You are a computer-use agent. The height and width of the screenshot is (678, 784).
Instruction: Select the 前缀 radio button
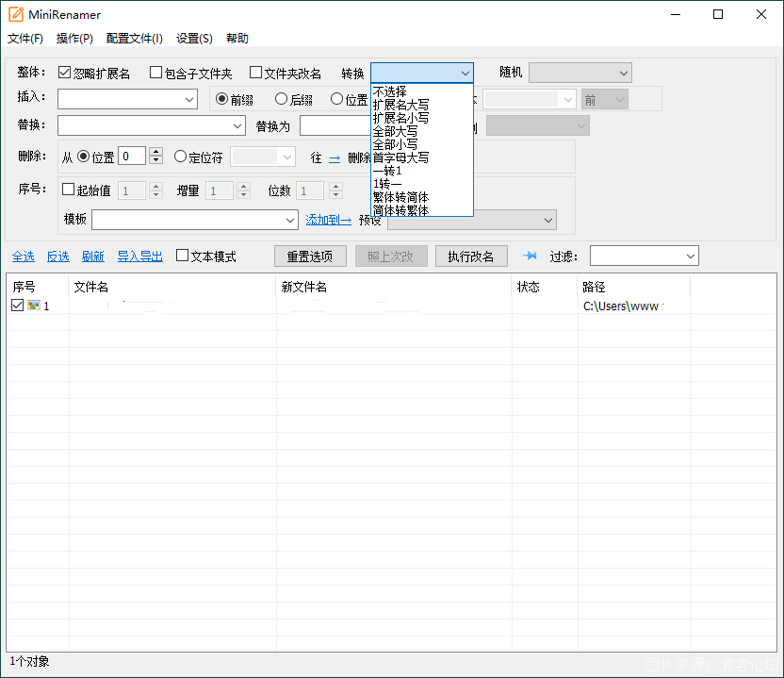coord(222,99)
